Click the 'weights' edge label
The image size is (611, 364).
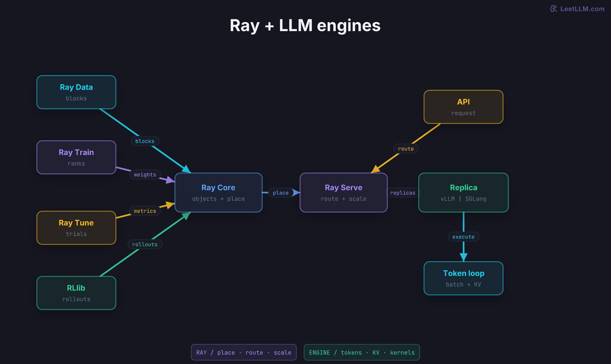click(145, 175)
